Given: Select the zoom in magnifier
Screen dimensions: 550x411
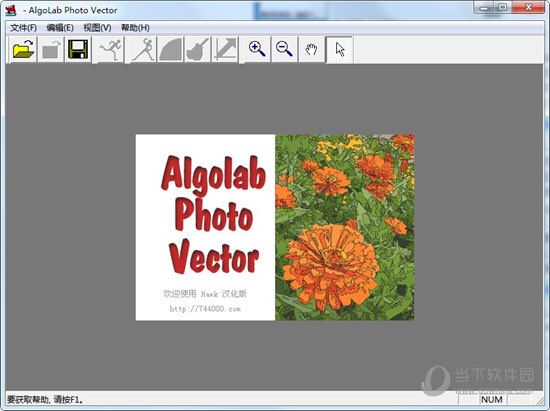Looking at the screenshot, I should (257, 49).
